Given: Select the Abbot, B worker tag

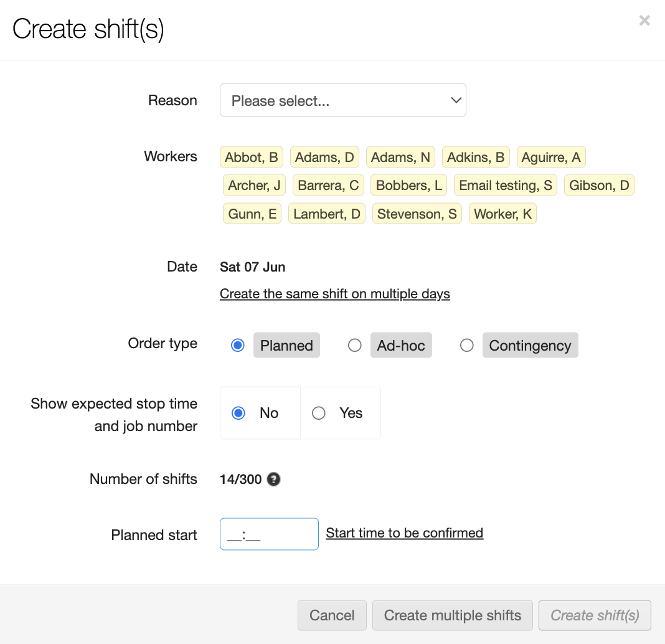Looking at the screenshot, I should coord(252,158).
